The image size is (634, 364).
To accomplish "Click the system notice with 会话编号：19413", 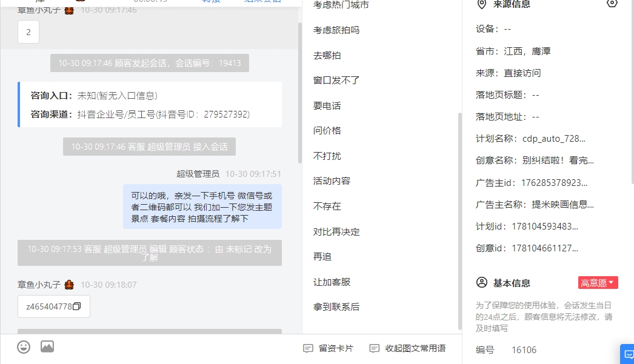I will (x=150, y=63).
